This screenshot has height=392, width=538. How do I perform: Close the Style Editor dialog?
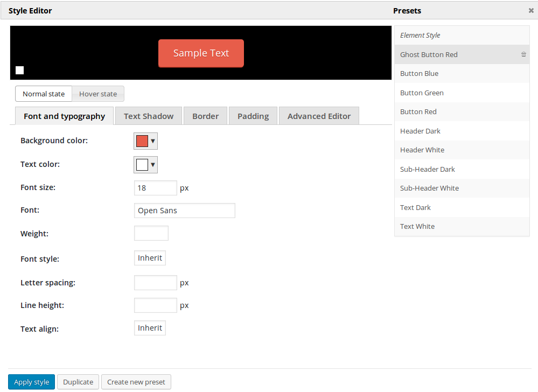click(x=531, y=10)
